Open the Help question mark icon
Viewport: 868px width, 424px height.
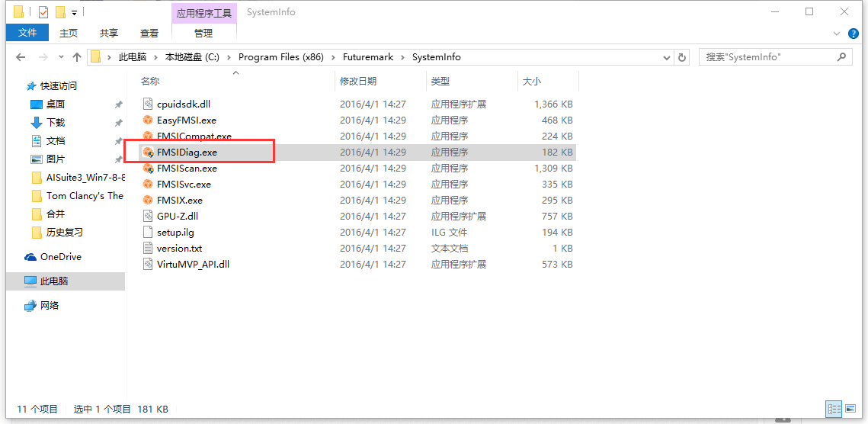click(853, 34)
